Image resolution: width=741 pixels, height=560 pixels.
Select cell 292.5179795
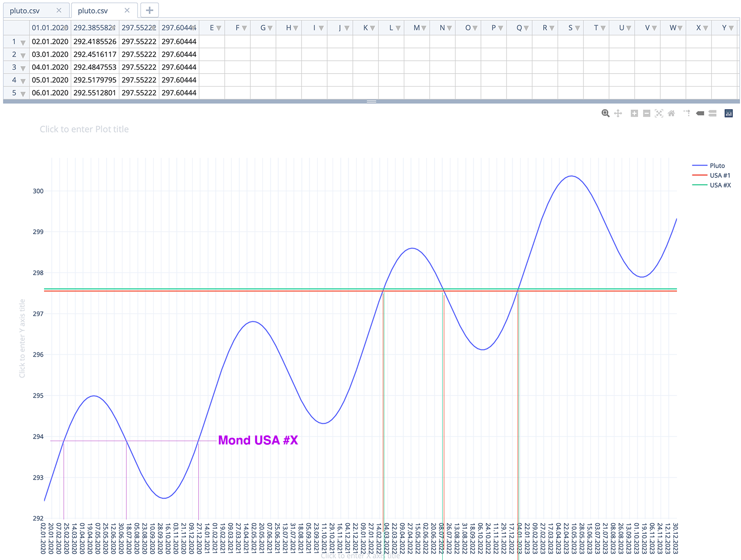(x=95, y=80)
